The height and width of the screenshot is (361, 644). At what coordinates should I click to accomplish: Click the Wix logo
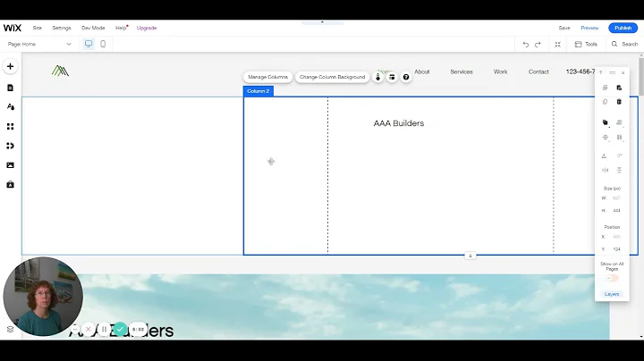pyautogui.click(x=13, y=28)
